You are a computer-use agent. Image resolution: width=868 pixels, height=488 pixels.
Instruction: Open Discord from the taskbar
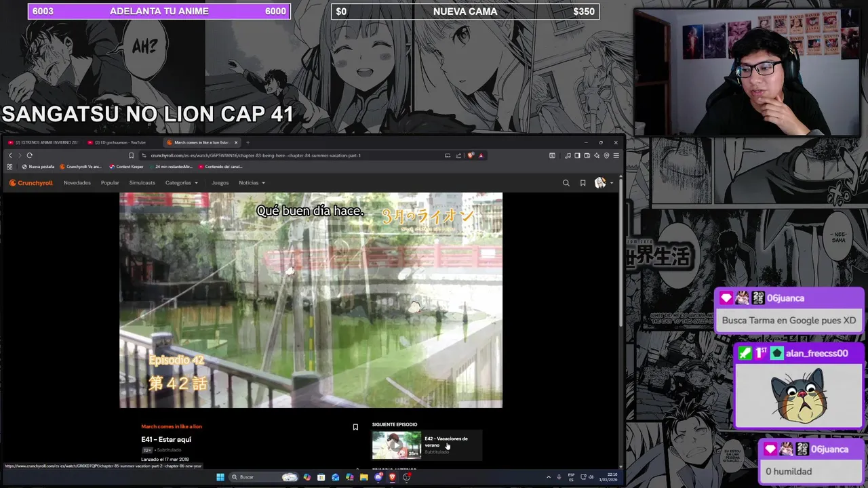click(x=378, y=477)
